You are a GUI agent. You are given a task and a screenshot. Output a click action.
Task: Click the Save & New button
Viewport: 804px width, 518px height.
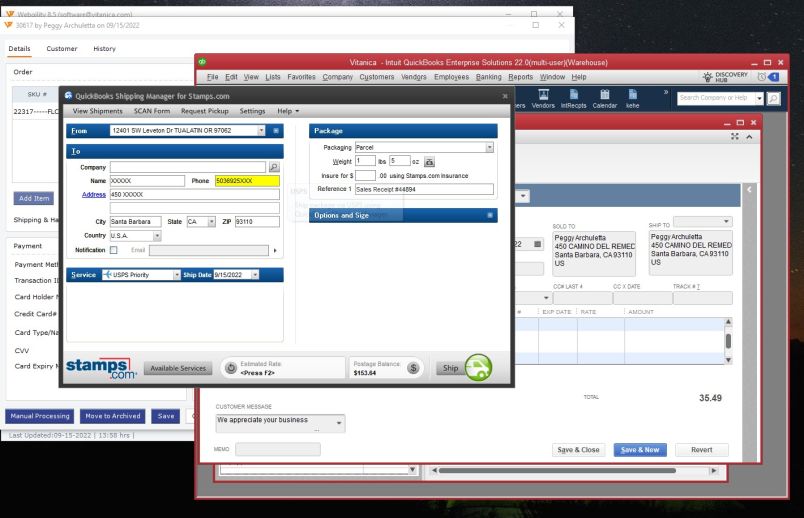click(x=640, y=450)
